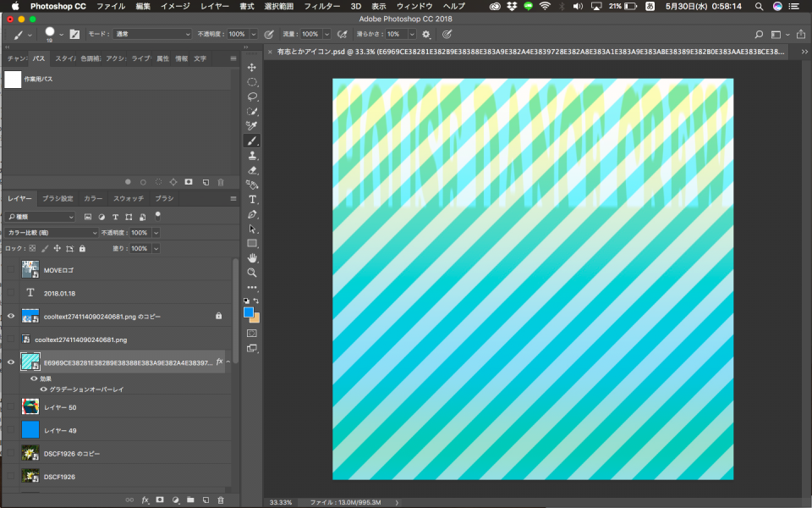Open the brush モード dropdown set to 通常
Viewport: 812px width, 508px height.
[x=152, y=35]
